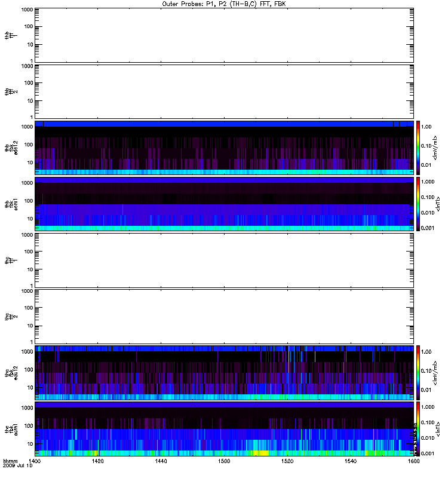Click the thb fbk scm1 color bar
The width and height of the screenshot is (448, 478).
[418, 204]
